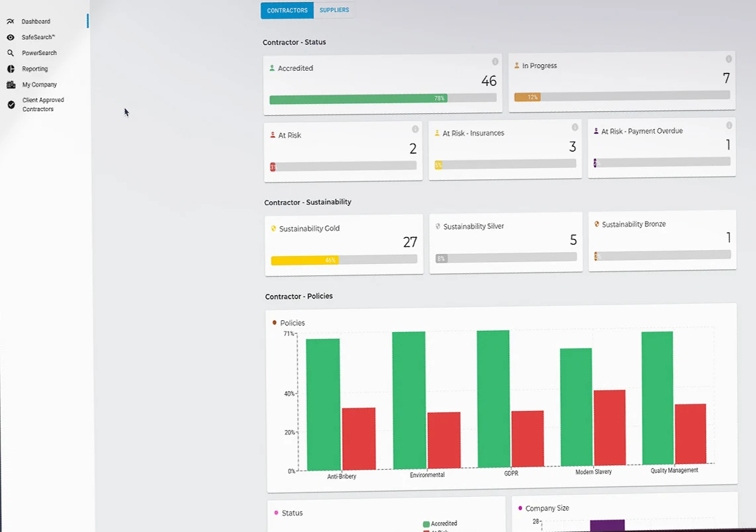Click the green Accredited legend swatch in Status chart
Viewport: 756px width, 532px height.
pos(426,524)
